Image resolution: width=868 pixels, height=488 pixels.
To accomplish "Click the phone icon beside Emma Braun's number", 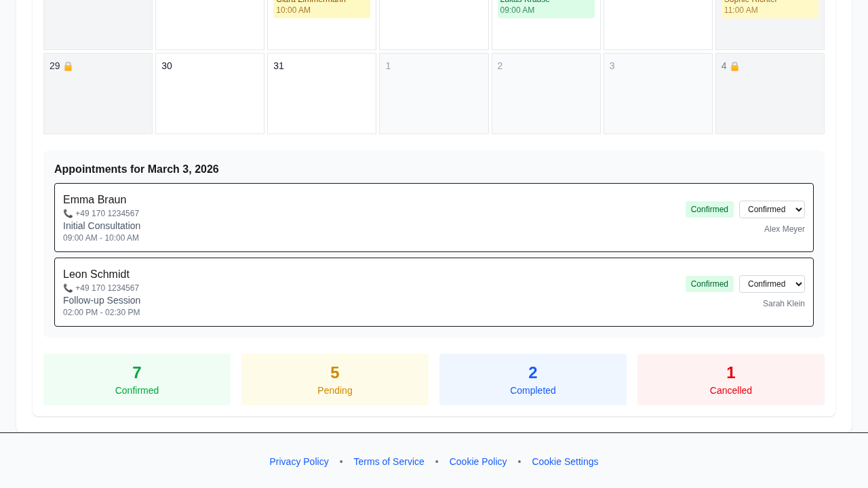I will pyautogui.click(x=68, y=213).
